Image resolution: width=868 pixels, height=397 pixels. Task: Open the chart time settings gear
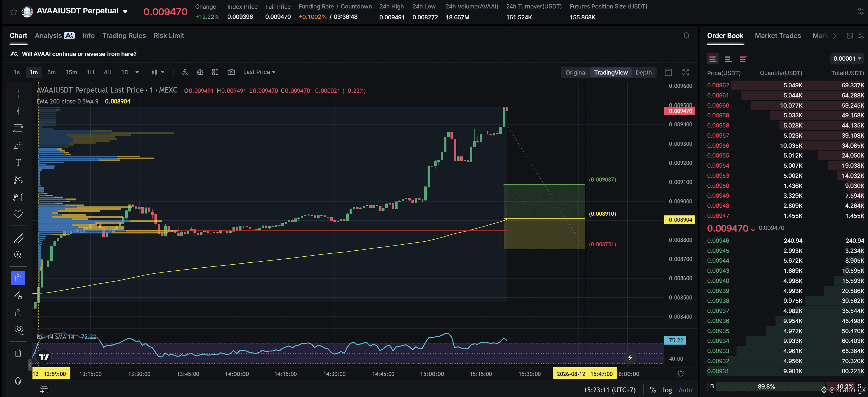[681, 374]
